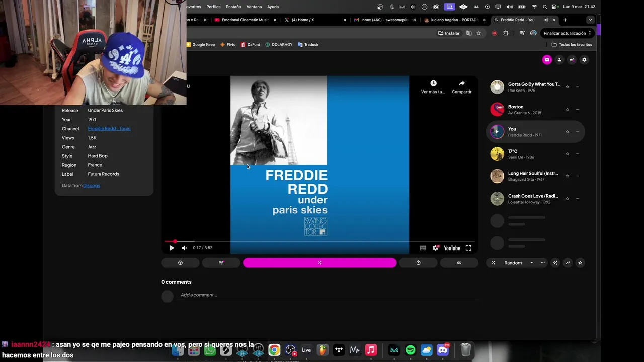Click the sparkle icon next to Random
This screenshot has width=644, height=362.
pyautogui.click(x=555, y=263)
